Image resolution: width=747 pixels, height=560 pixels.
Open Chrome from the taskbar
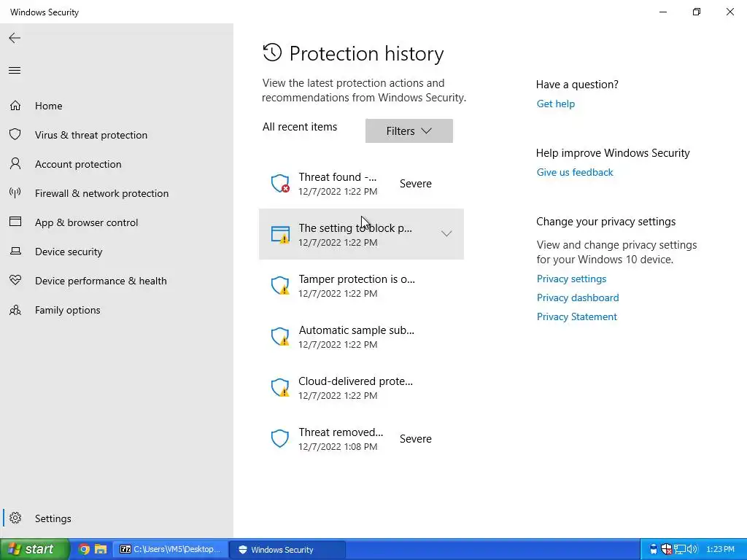click(x=84, y=549)
